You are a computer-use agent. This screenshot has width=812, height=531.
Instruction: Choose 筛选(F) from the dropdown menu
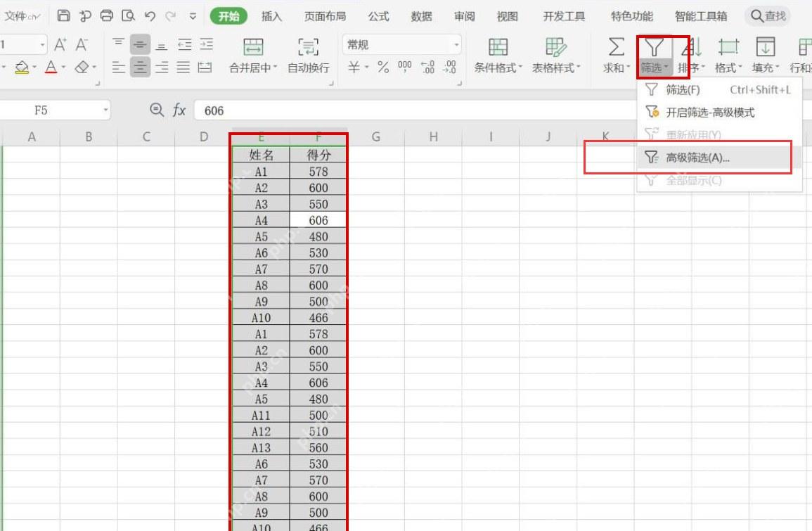point(719,89)
